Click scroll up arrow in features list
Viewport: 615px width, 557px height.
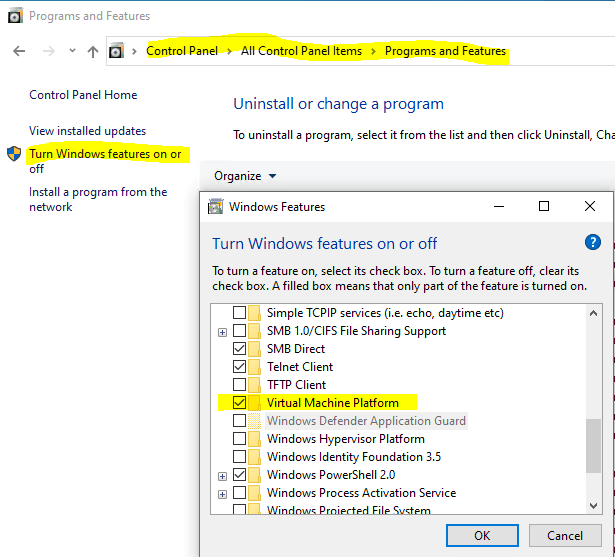coord(593,313)
